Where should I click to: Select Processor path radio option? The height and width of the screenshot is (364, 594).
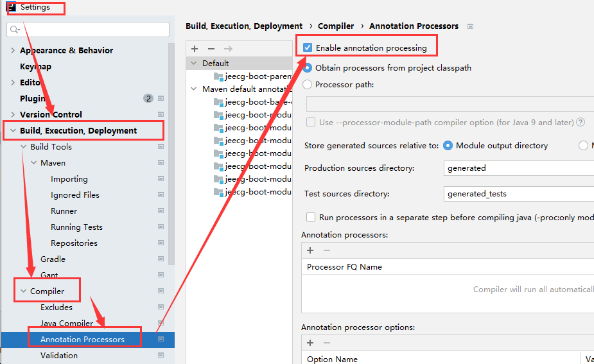point(307,85)
